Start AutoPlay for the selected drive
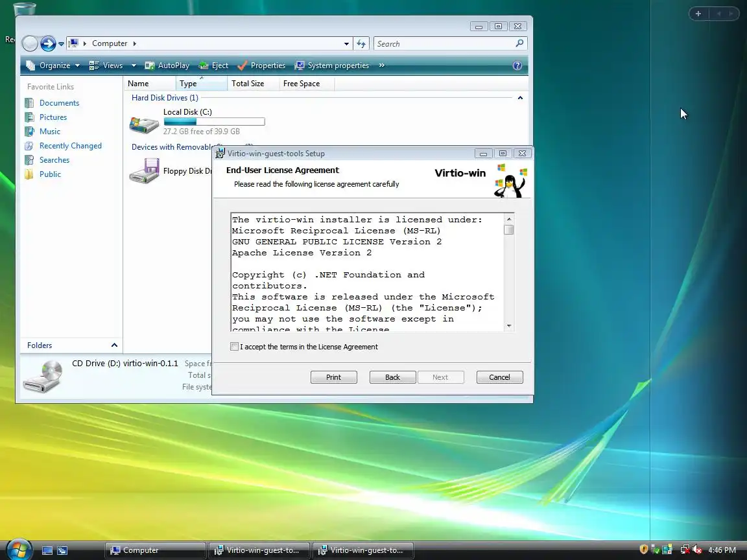The image size is (747, 560). (x=167, y=65)
